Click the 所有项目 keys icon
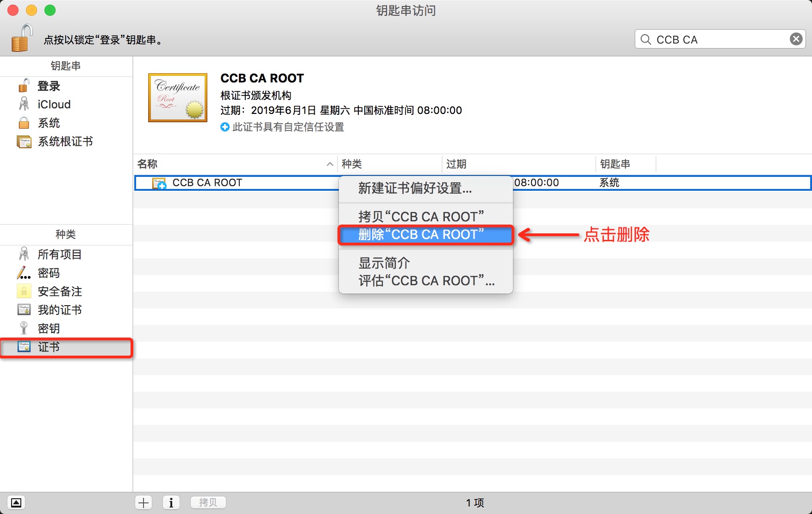This screenshot has width=812, height=514. [24, 254]
